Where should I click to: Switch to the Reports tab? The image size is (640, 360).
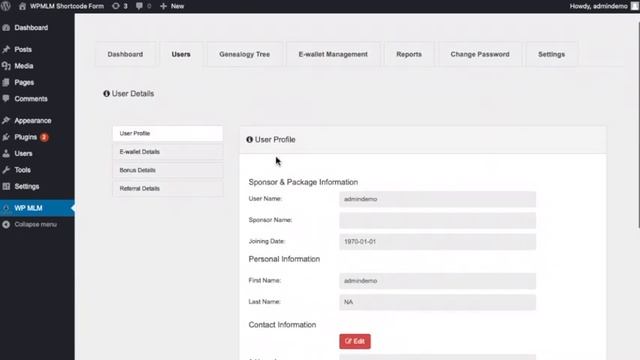(x=409, y=54)
